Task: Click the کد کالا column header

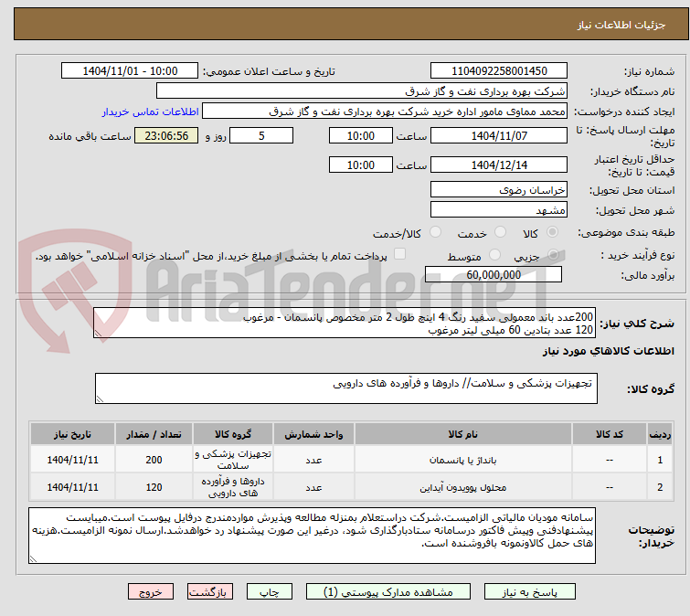Action: [x=610, y=434]
